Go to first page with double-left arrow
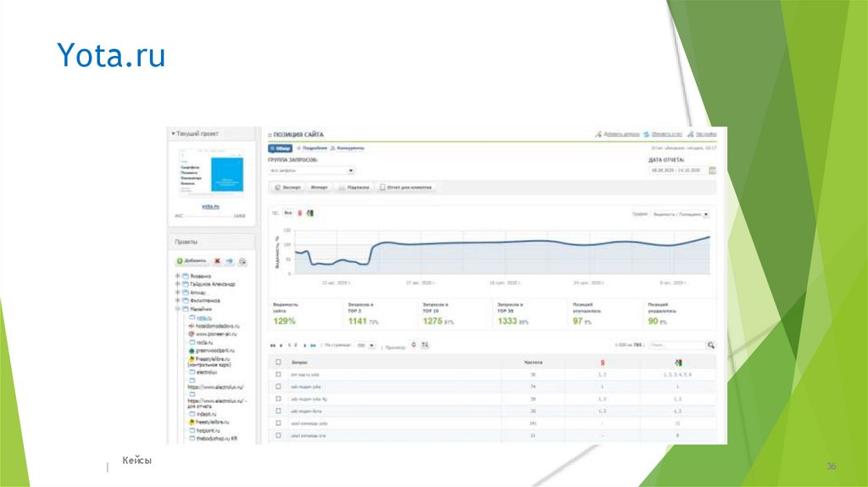The width and height of the screenshot is (868, 487). (x=273, y=345)
